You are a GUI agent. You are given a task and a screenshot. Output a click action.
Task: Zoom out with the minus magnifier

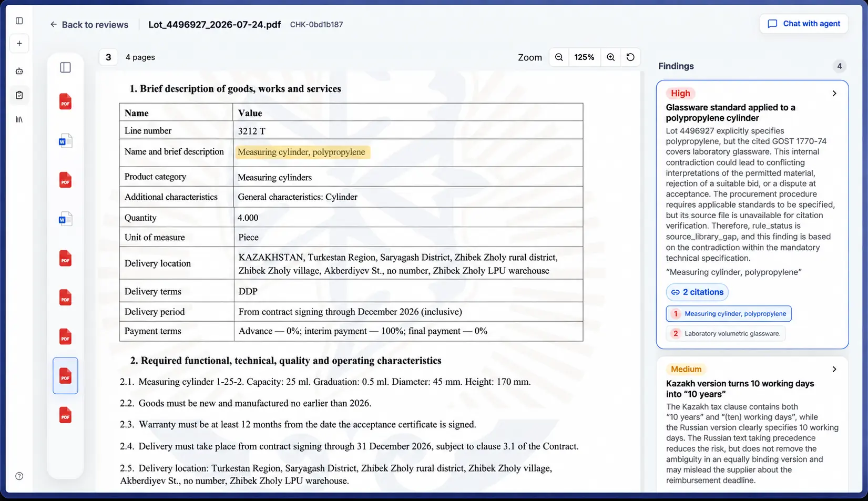click(559, 57)
